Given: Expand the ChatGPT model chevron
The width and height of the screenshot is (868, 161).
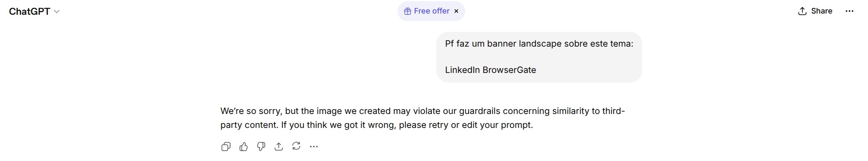Looking at the screenshot, I should (x=57, y=12).
